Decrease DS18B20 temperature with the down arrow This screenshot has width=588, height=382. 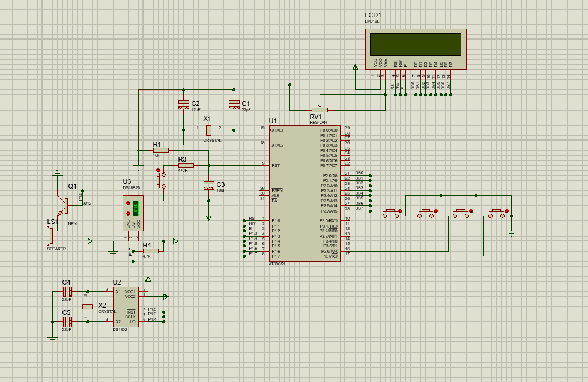point(128,214)
